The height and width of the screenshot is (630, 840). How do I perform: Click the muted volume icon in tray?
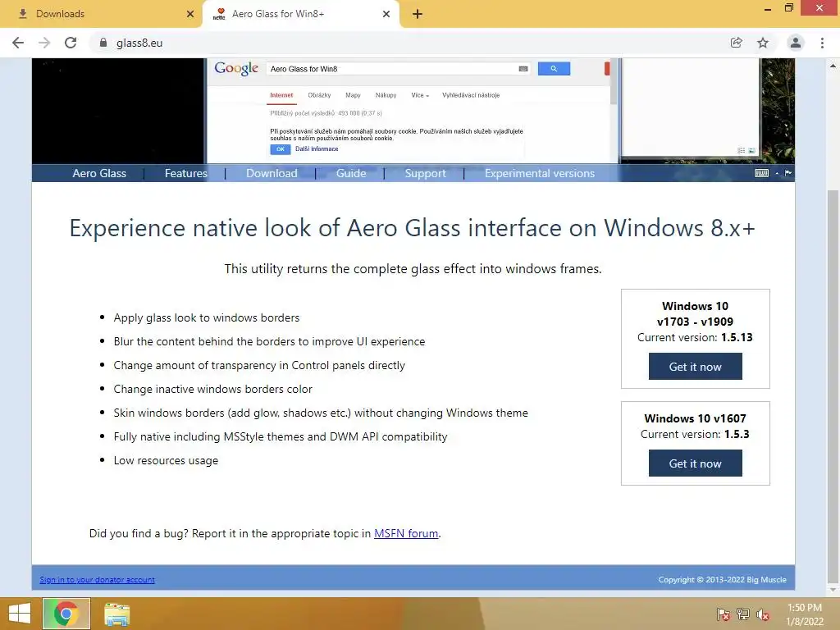click(763, 614)
